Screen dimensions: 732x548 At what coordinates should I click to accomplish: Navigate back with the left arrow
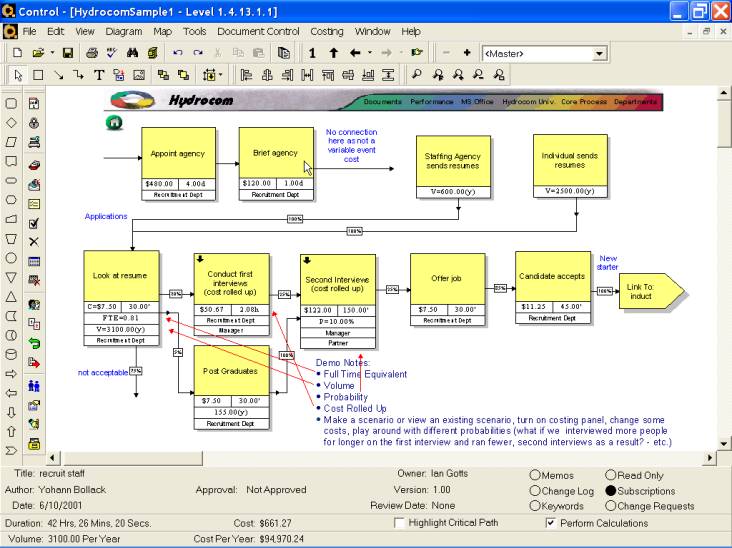pyautogui.click(x=355, y=53)
